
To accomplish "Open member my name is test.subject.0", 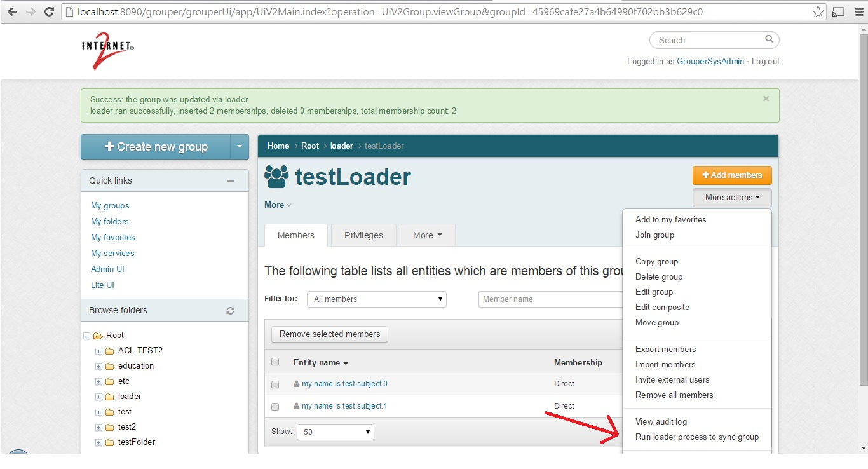I will [344, 384].
